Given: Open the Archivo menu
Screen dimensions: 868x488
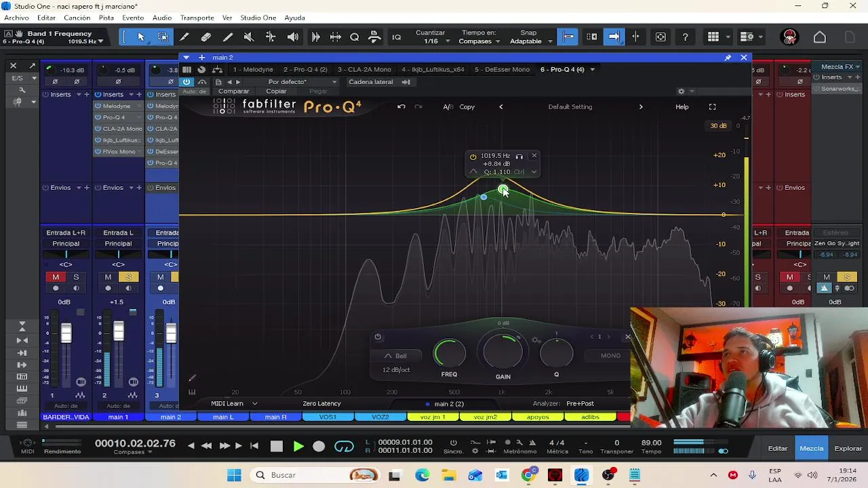Looking at the screenshot, I should pos(17,18).
